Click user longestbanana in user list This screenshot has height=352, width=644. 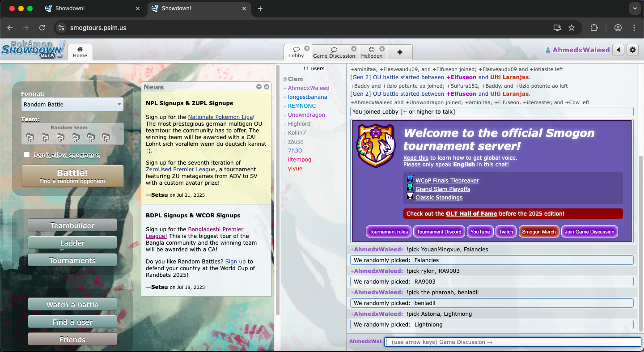[307, 97]
